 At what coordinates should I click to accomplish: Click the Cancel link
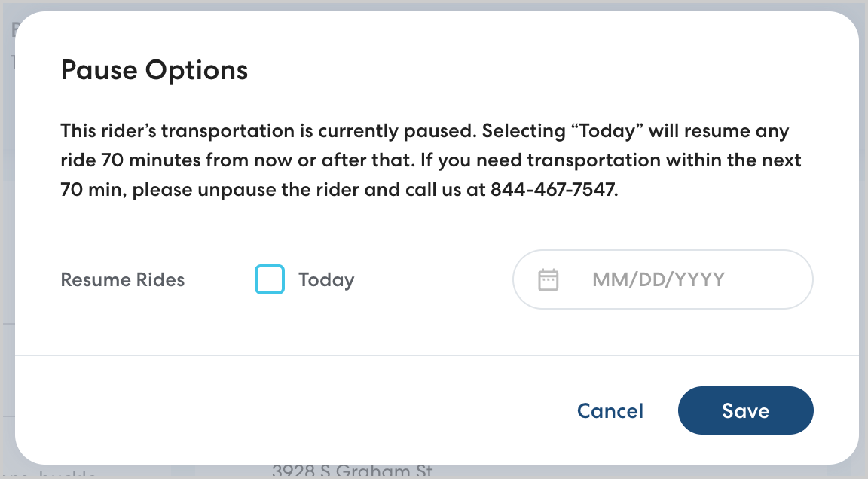coord(610,410)
